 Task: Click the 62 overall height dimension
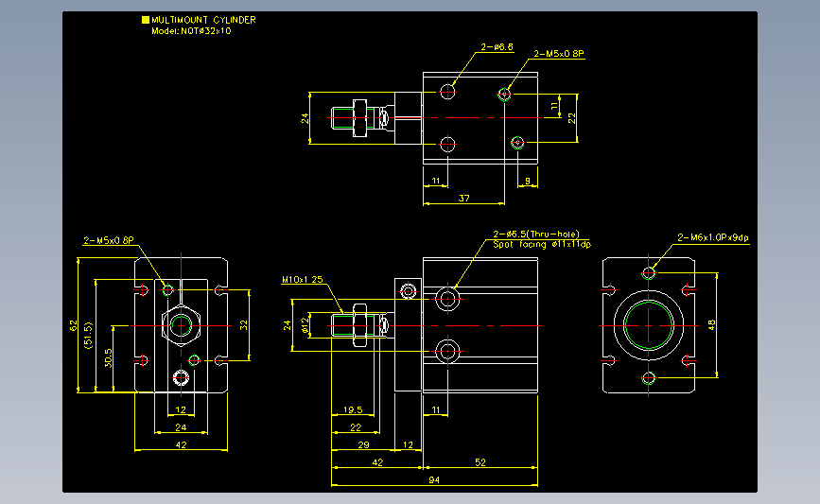pos(73,325)
